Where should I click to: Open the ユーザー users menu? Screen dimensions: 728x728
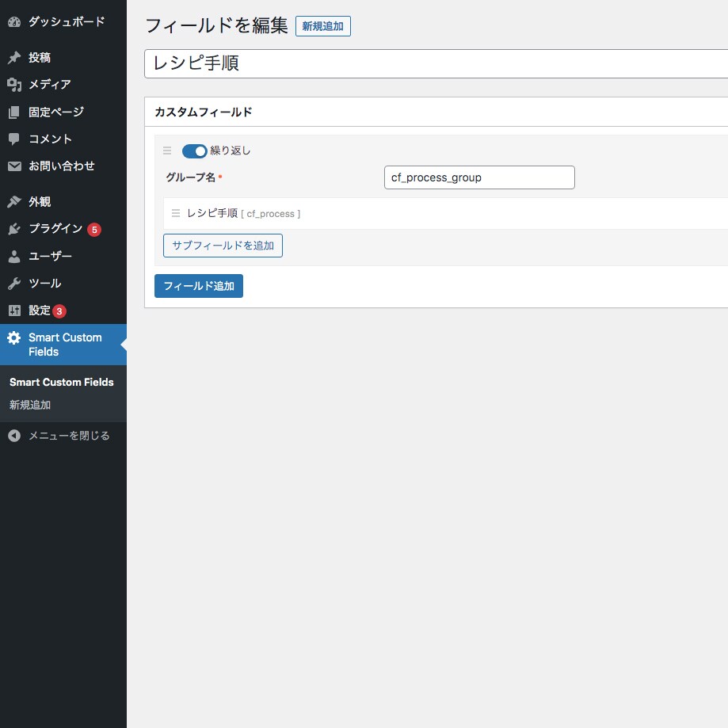click(63, 257)
